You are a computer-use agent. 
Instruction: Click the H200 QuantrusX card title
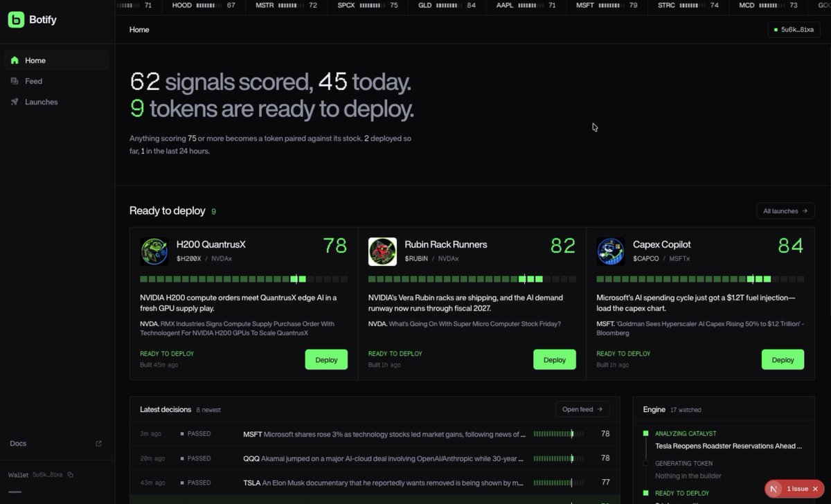211,244
